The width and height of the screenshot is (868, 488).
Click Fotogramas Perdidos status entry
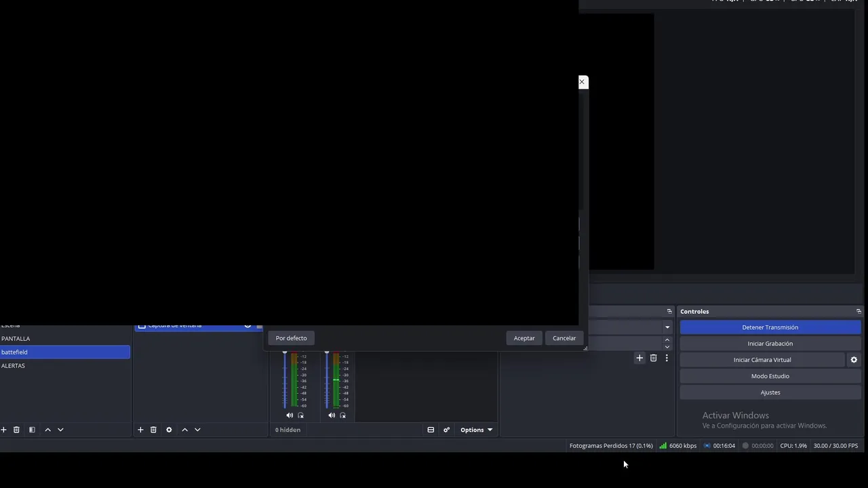(611, 446)
